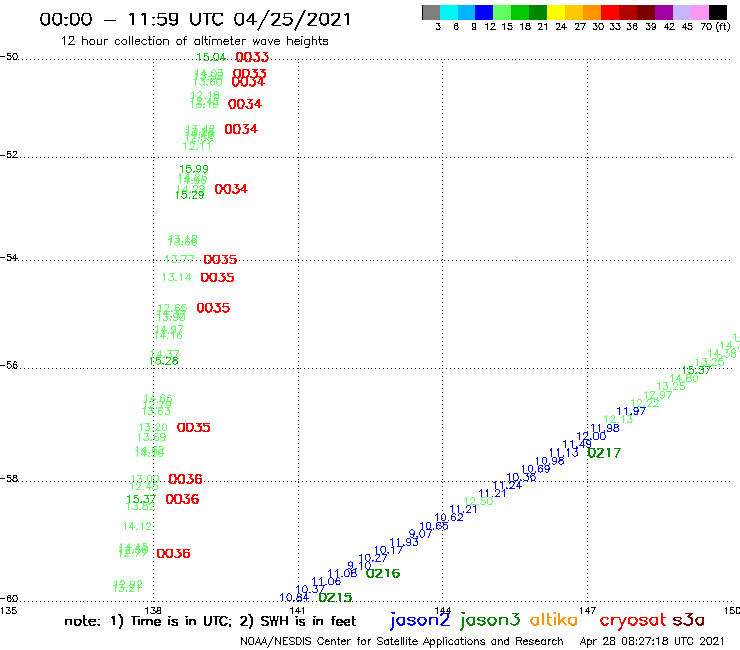Click the time stamp '0035' beside 13.14
The height and width of the screenshot is (650, 740).
[217, 278]
